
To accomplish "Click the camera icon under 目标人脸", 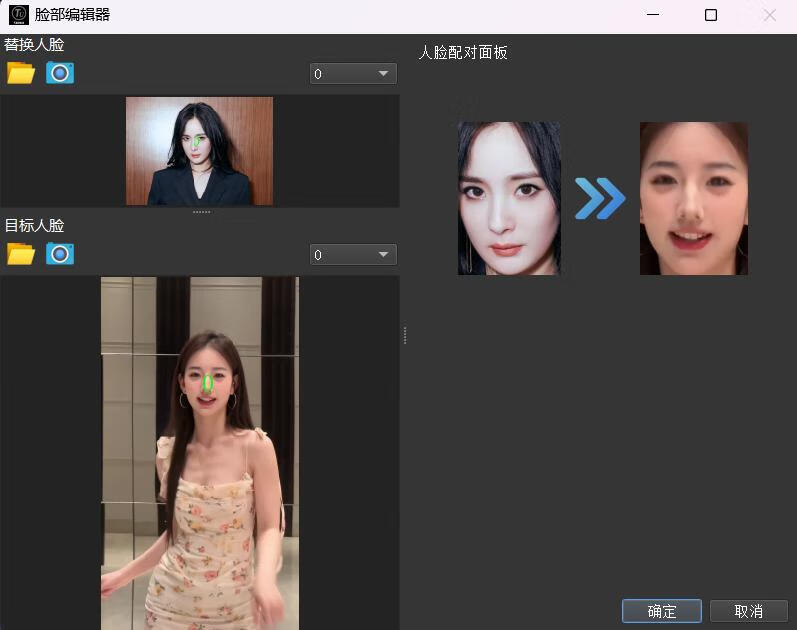I will pos(60,254).
